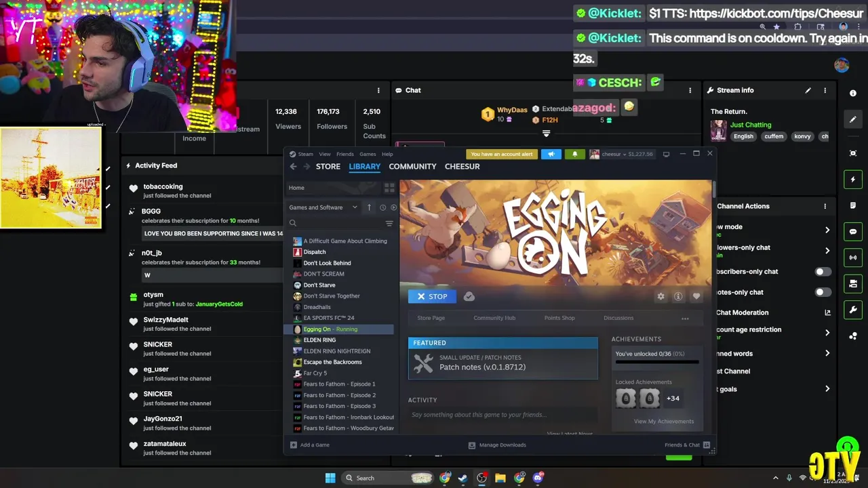This screenshot has height=488, width=868.
Task: Switch to the COMMUNITY tab
Action: 412,167
